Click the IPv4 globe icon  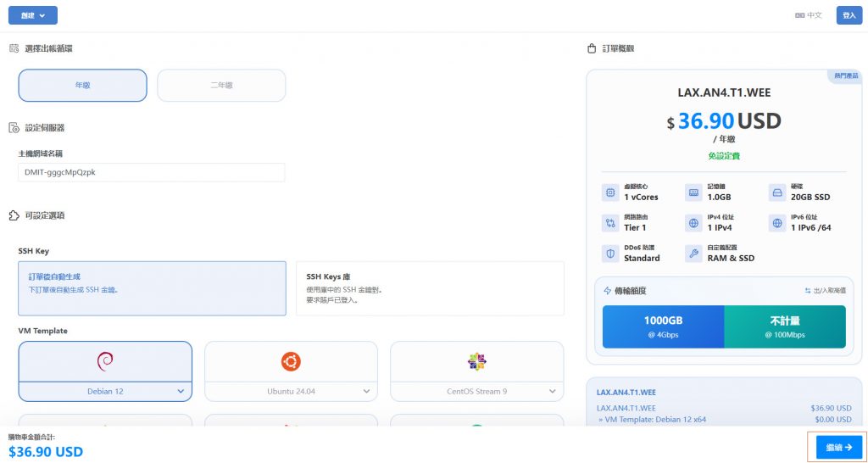[x=693, y=223]
